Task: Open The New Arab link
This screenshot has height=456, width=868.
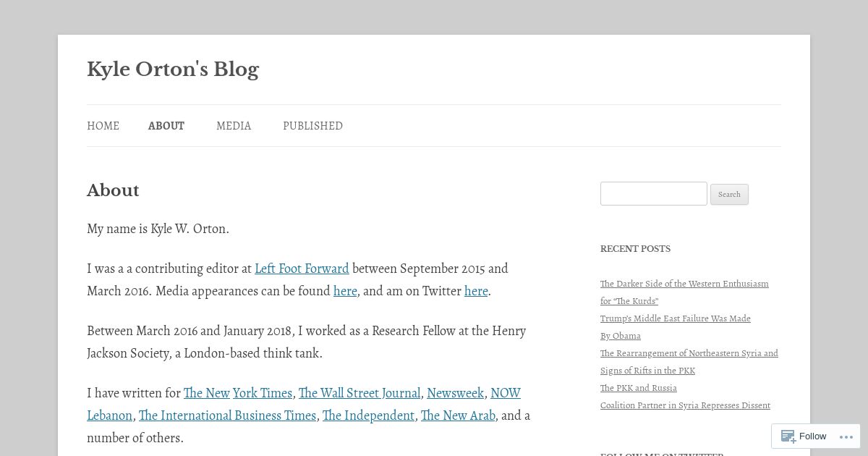Action: click(x=458, y=415)
